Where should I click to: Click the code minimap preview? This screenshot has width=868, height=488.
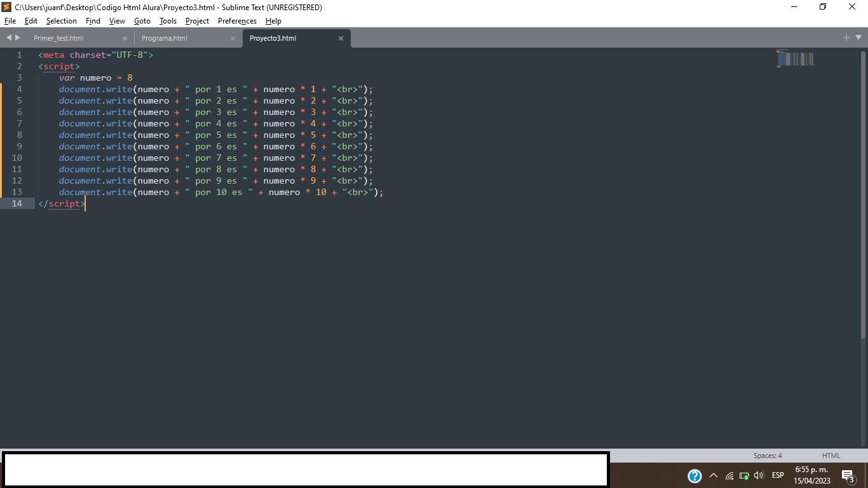point(795,58)
